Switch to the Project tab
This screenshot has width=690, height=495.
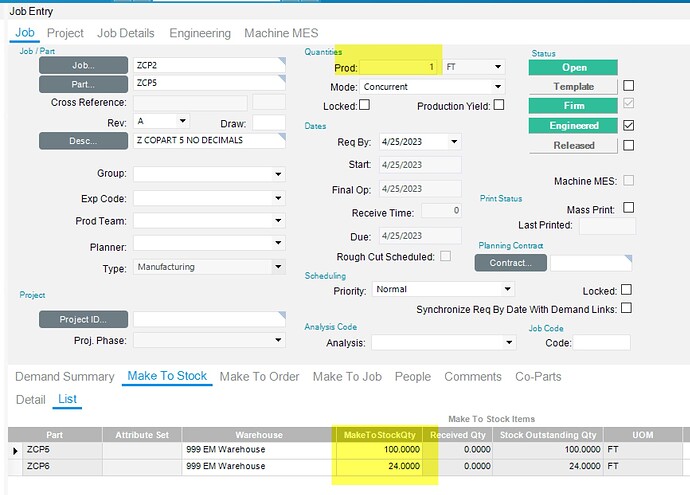(65, 33)
